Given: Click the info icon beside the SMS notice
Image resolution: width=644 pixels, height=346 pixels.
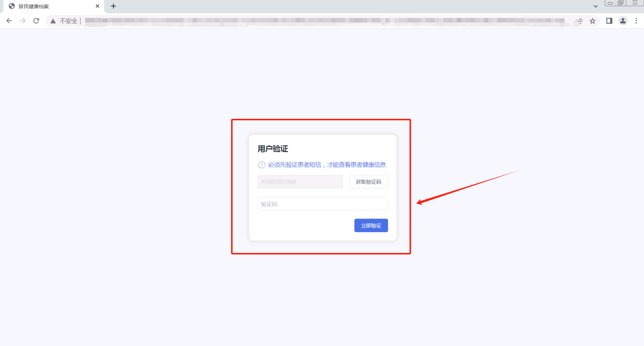Looking at the screenshot, I should (262, 165).
